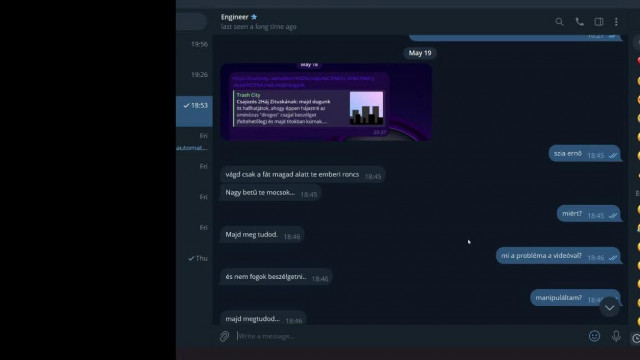Toggle the right info side panel
The height and width of the screenshot is (360, 640).
(x=599, y=22)
